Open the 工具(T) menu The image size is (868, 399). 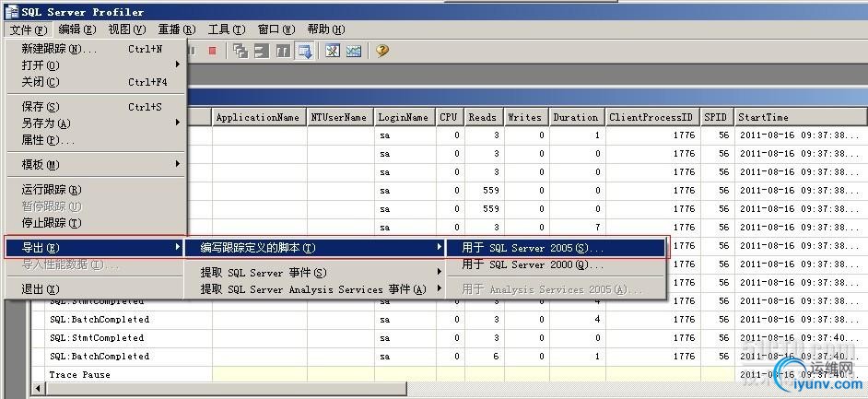(227, 29)
